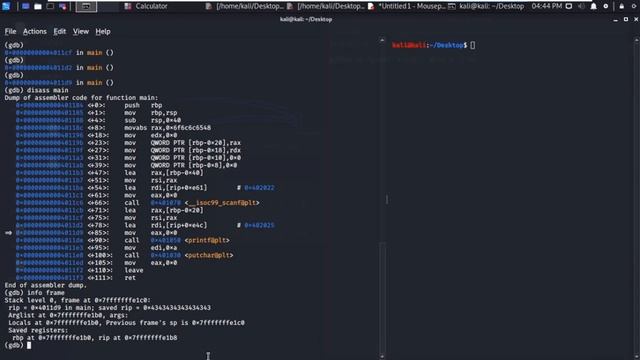Switch to the Untitled 1 - Mousepad window

point(407,6)
